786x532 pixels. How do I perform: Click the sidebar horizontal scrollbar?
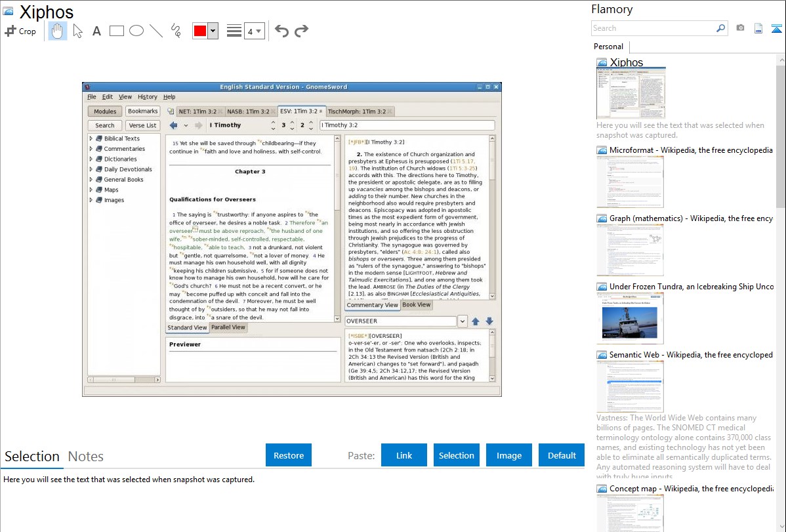click(124, 380)
